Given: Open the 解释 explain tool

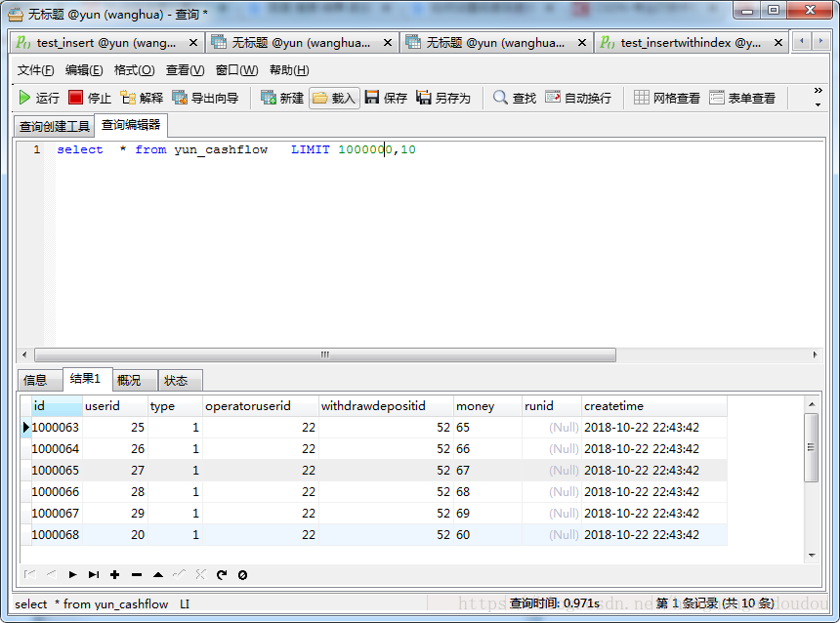Looking at the screenshot, I should (142, 98).
